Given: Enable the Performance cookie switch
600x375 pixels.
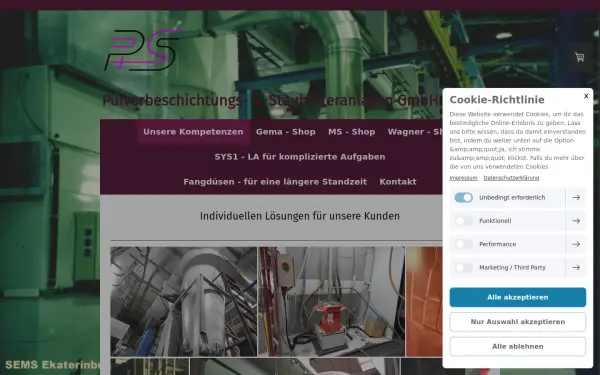Looking at the screenshot, I should point(463,244).
